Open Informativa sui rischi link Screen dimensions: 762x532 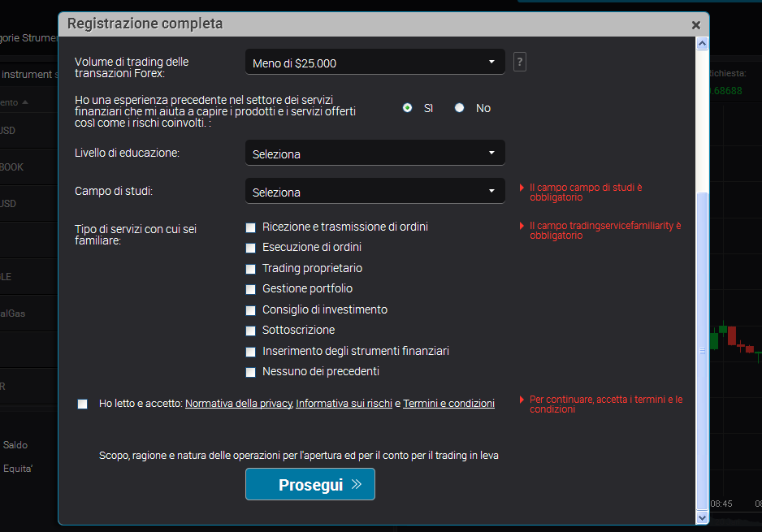point(344,403)
